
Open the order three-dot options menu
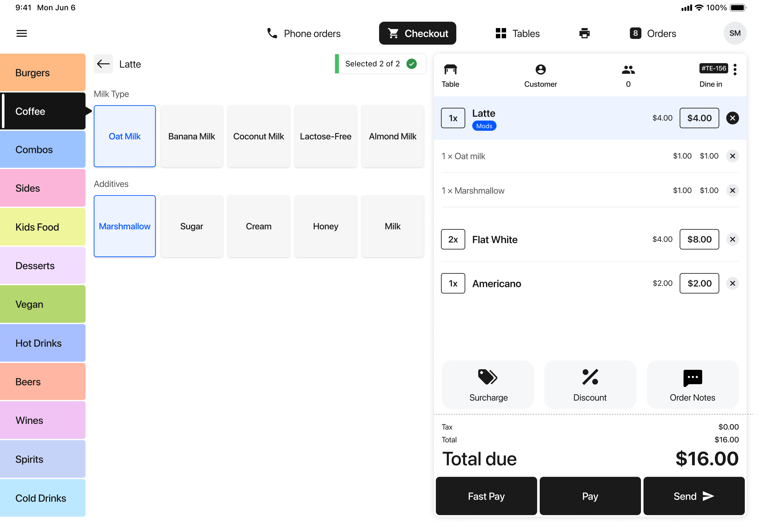pos(735,70)
